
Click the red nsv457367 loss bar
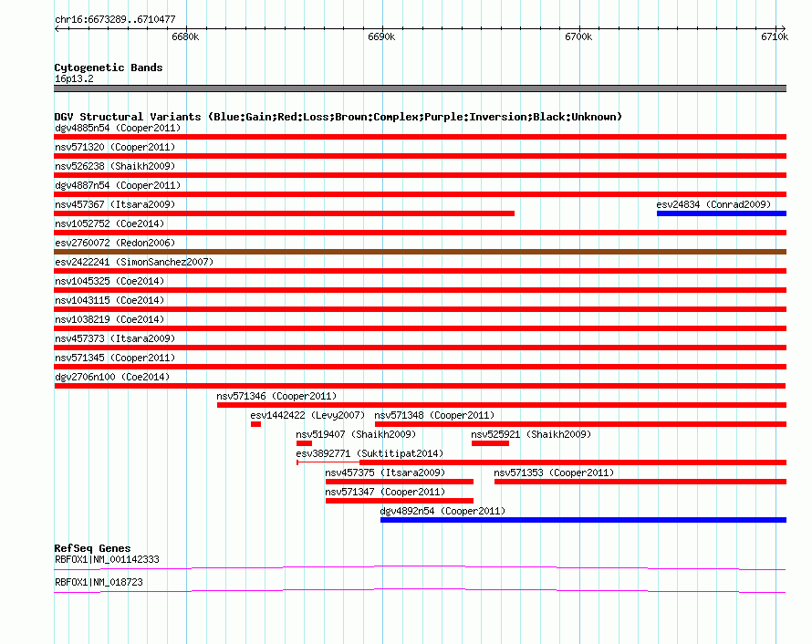coord(285,213)
